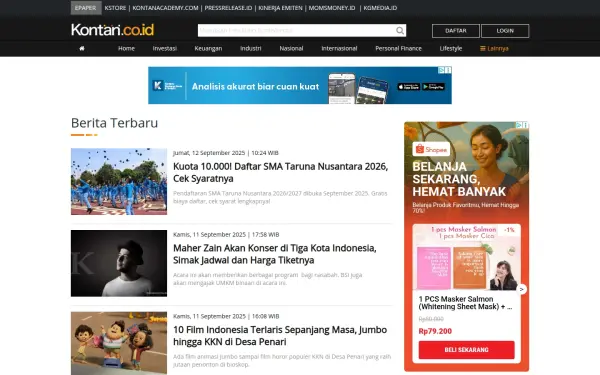Click date Jumat, 12 September 2025

226,153
